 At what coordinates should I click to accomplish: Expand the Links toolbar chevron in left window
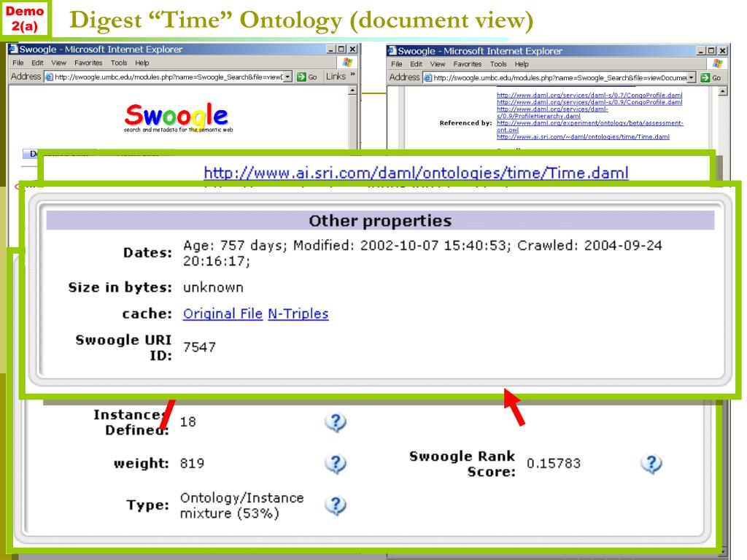352,75
